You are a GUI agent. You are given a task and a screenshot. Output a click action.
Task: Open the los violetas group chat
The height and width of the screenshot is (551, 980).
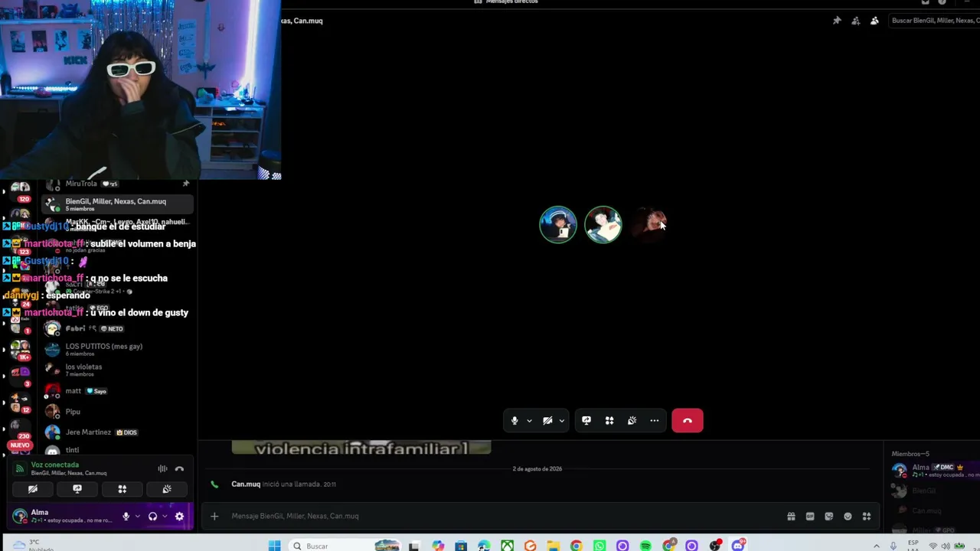click(116, 370)
